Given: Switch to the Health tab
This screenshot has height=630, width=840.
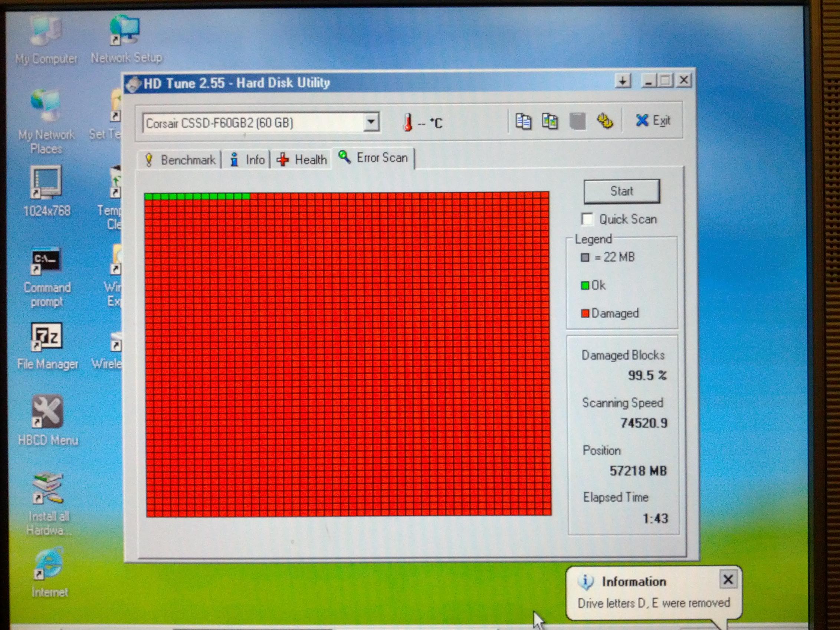Looking at the screenshot, I should point(302,160).
